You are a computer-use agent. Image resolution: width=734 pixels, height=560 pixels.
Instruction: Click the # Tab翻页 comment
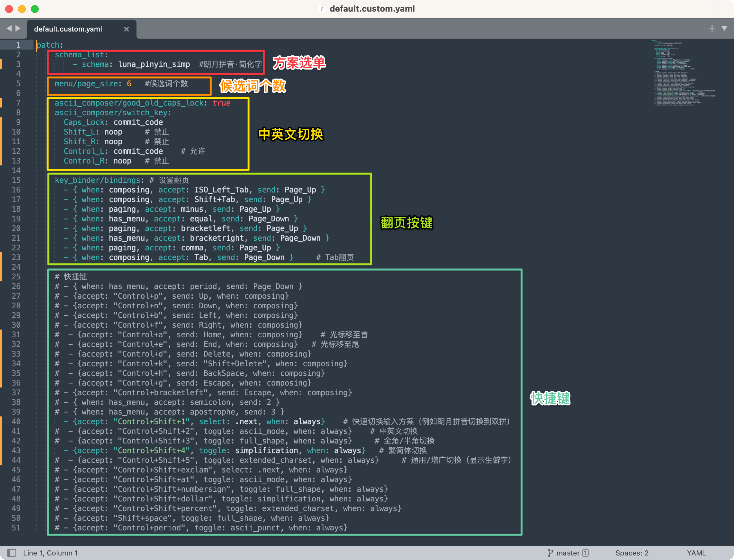(335, 258)
